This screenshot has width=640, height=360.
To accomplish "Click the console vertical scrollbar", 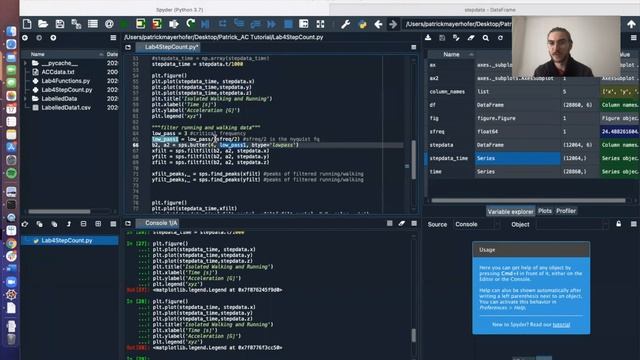I will (x=413, y=336).
